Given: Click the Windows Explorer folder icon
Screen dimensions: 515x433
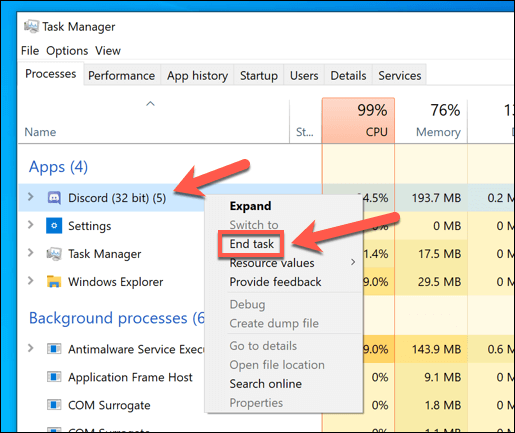Looking at the screenshot, I should click(x=54, y=282).
